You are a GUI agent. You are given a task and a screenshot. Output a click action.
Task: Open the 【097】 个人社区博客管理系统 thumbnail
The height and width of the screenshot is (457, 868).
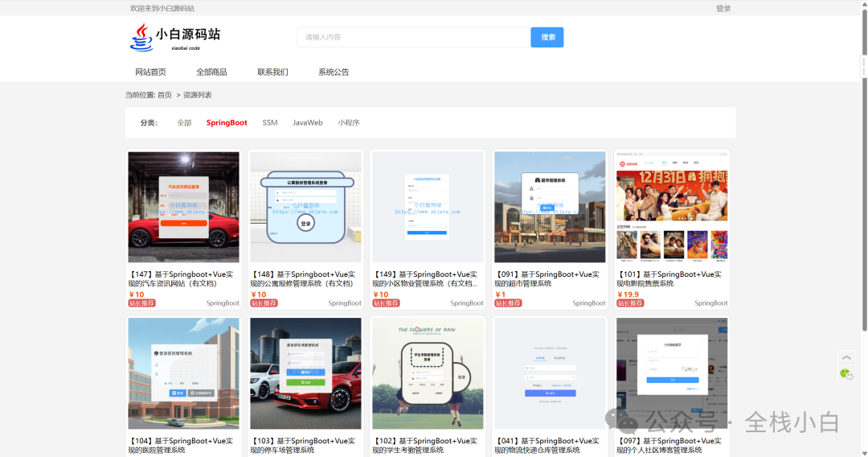[x=672, y=373]
